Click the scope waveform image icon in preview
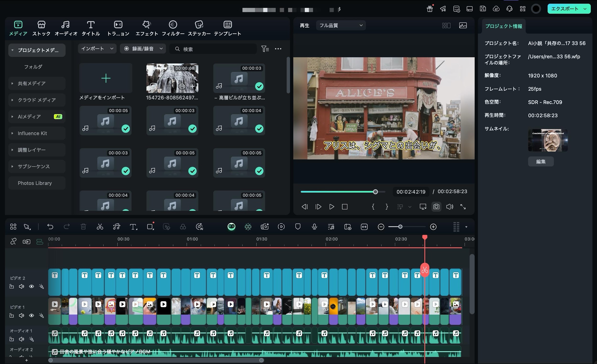The height and width of the screenshot is (364, 597). point(463,25)
